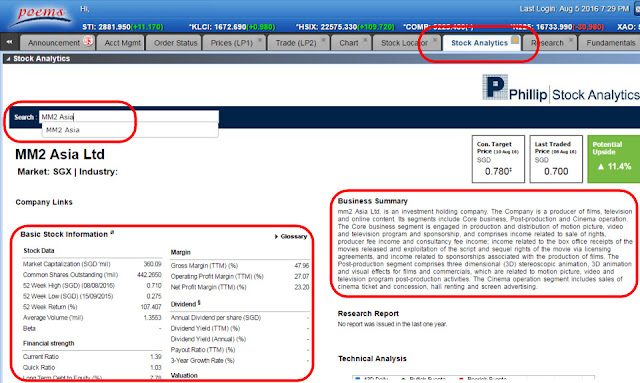Open the Trade (LP2) tab

[296, 43]
